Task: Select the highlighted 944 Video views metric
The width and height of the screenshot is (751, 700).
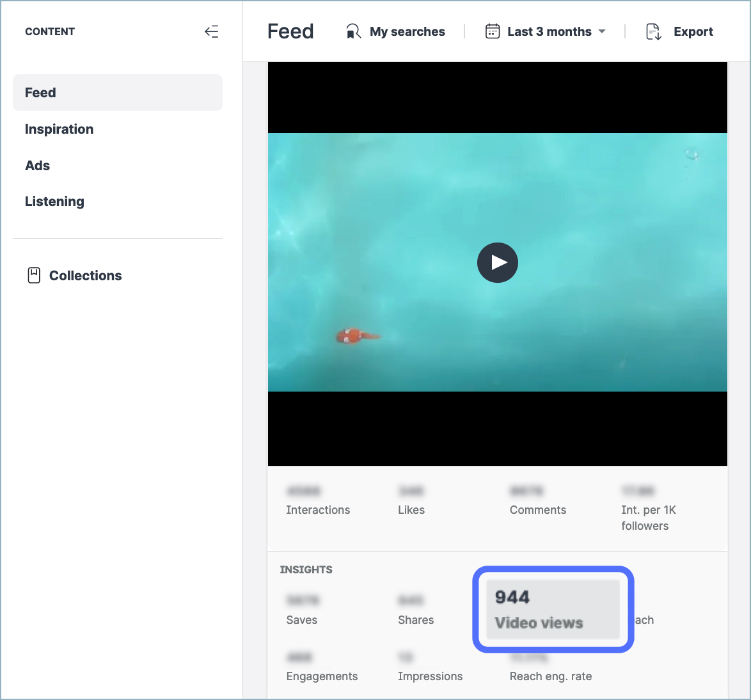Action: coord(553,609)
